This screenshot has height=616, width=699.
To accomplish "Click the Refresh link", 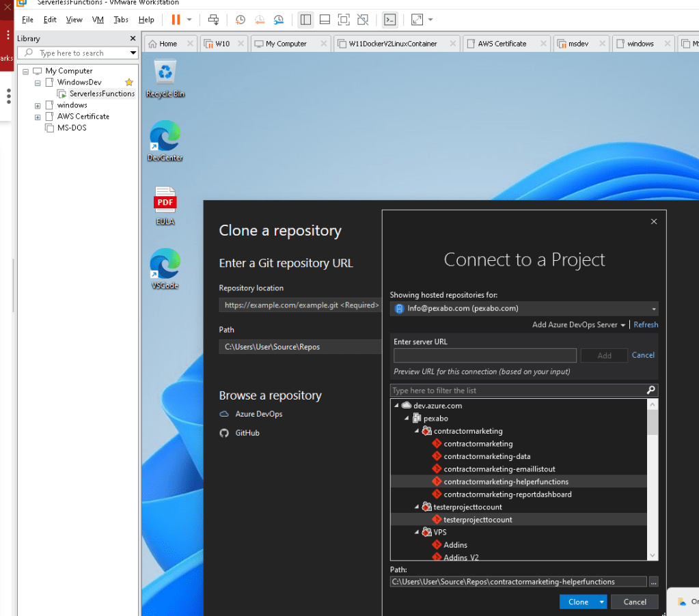I will click(646, 324).
